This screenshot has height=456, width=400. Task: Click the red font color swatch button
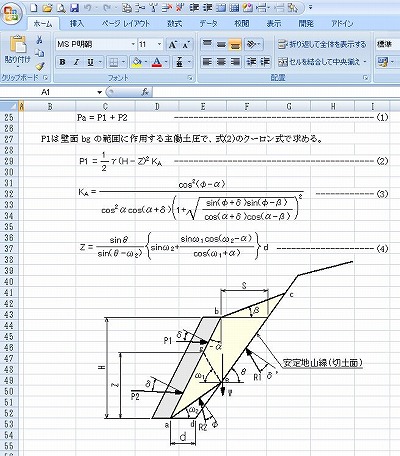(157, 62)
